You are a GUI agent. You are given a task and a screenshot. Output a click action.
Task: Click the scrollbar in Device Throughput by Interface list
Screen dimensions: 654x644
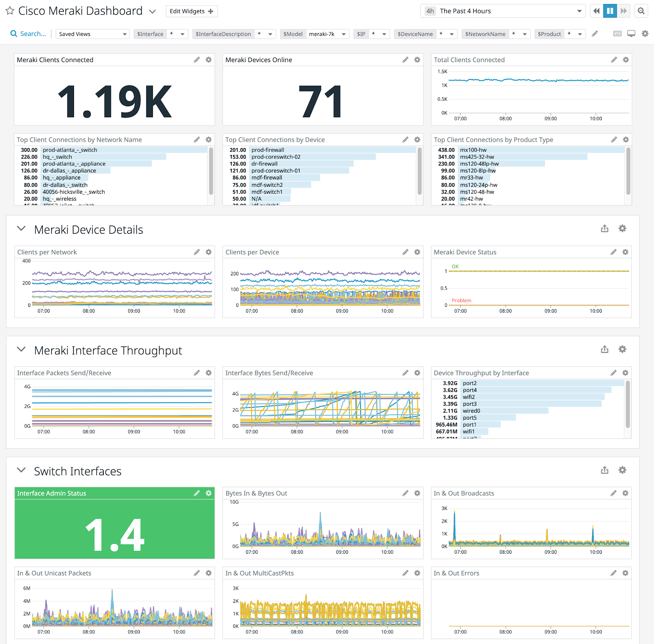click(x=628, y=404)
